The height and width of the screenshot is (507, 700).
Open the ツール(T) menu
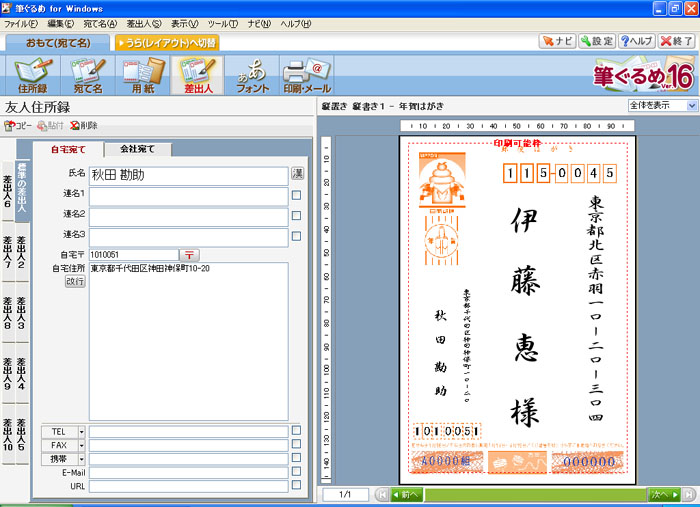(223, 23)
